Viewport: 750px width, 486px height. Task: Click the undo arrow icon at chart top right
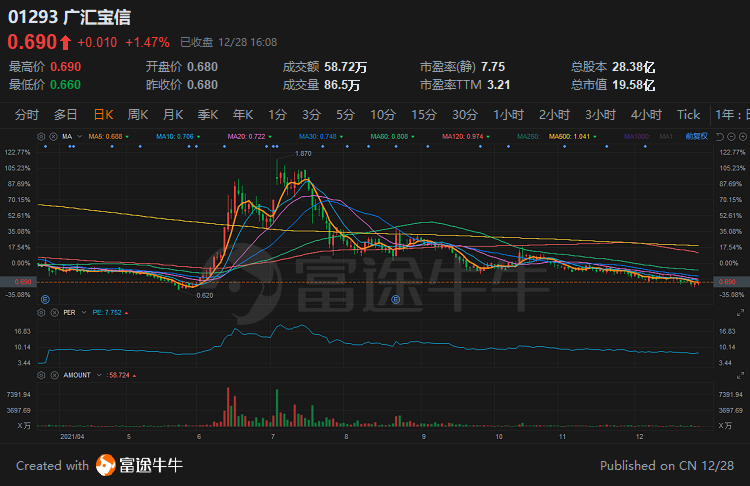[719, 137]
